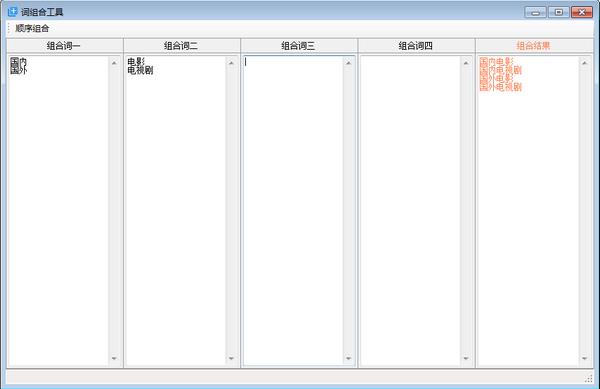
Task: Click the scroll up arrow in 组合词四 box
Action: 466,63
